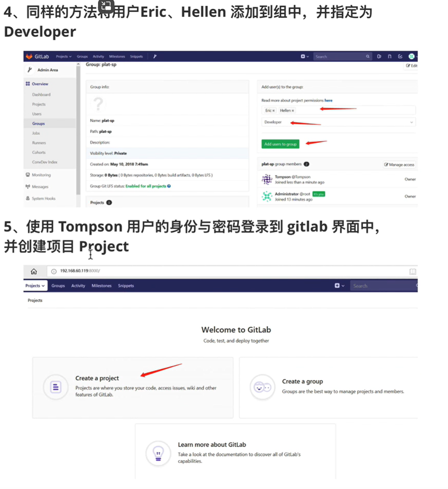Click the site info icon in address bar
This screenshot has width=448, height=489.
click(x=54, y=271)
